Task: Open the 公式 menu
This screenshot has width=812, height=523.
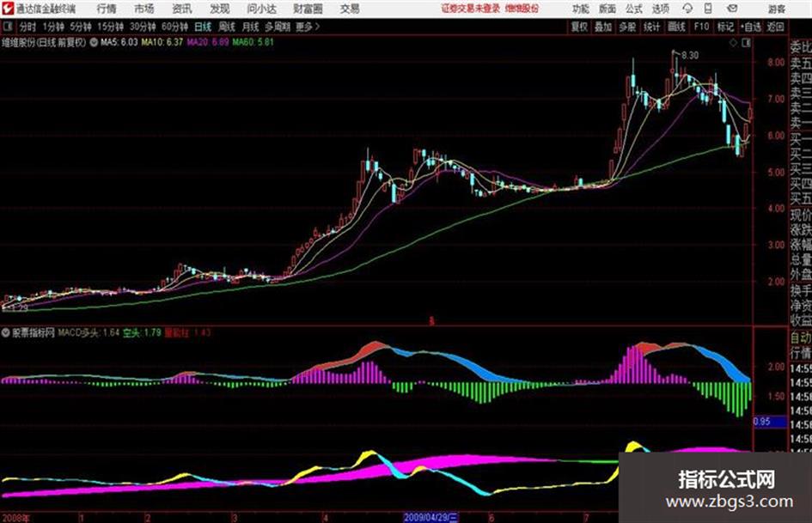Action: point(634,9)
